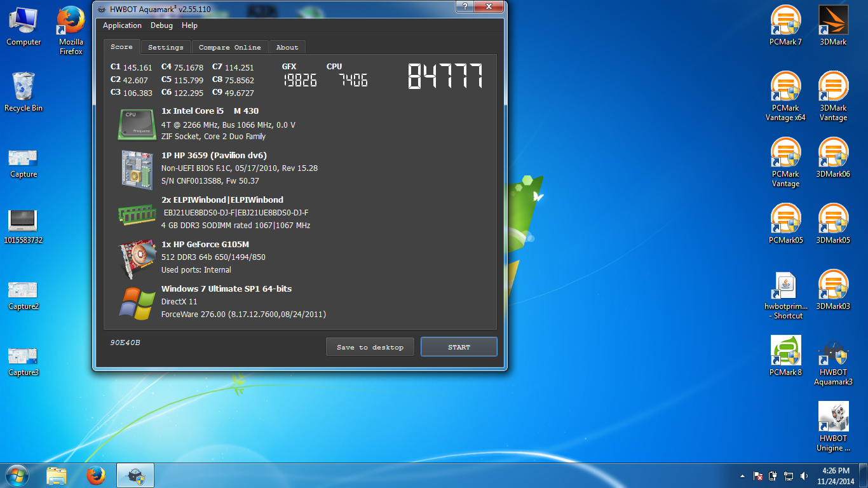868x488 pixels.
Task: Click the Windows logo icon in Aquamark
Action: pyautogui.click(x=137, y=304)
